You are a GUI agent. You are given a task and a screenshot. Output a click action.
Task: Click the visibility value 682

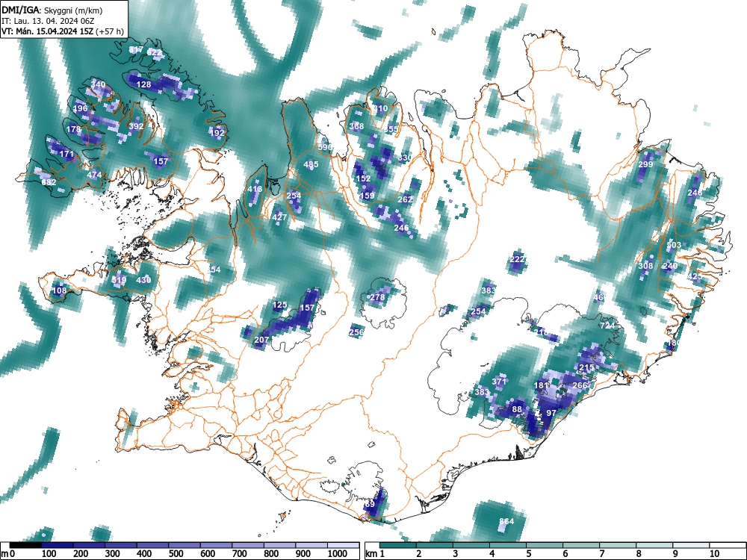(49, 182)
